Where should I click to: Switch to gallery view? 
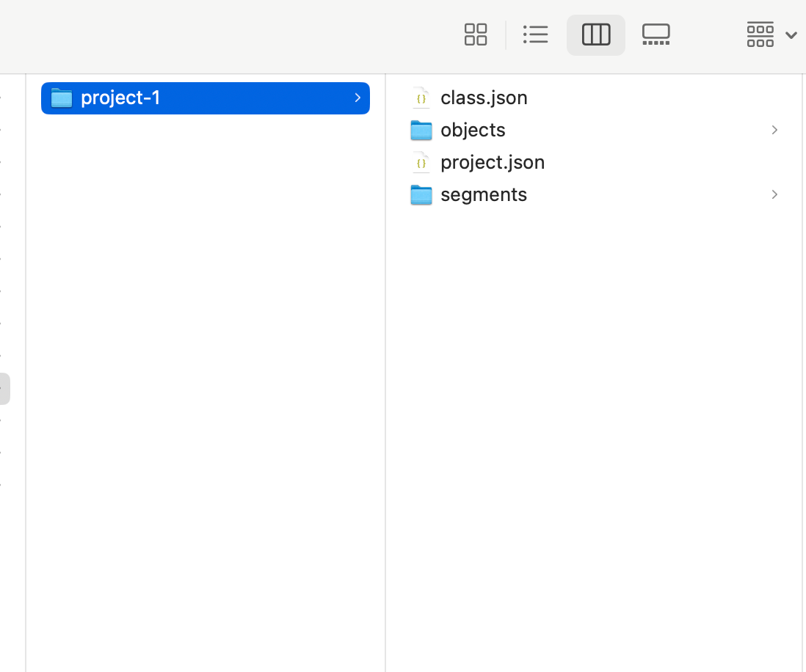tap(656, 34)
